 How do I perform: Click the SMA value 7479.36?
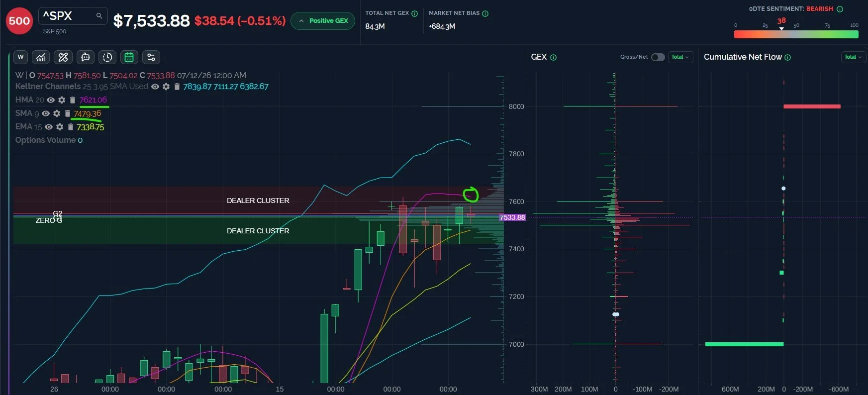click(88, 113)
